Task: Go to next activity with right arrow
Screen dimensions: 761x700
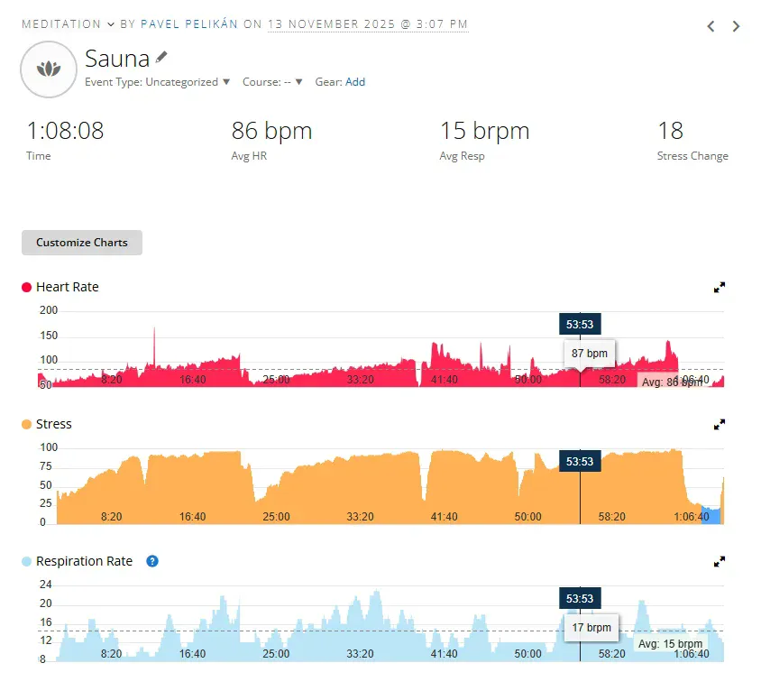Action: click(x=736, y=26)
